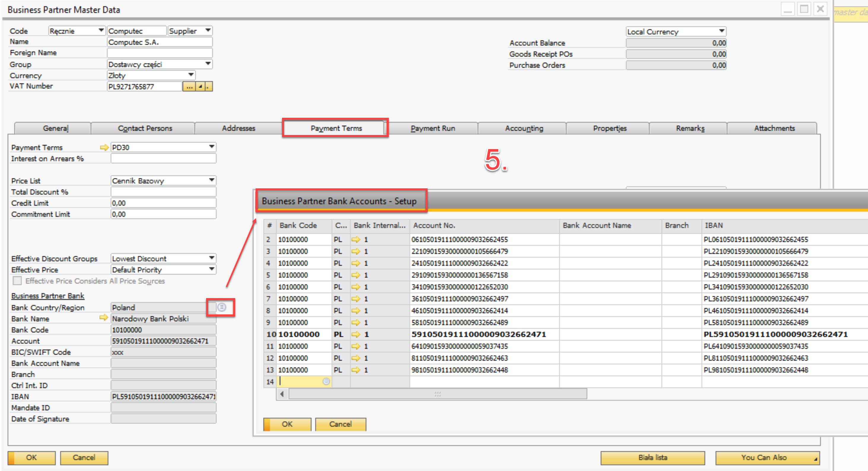This screenshot has width=868, height=471.
Task: Open Local Currency dropdown
Action: click(721, 31)
